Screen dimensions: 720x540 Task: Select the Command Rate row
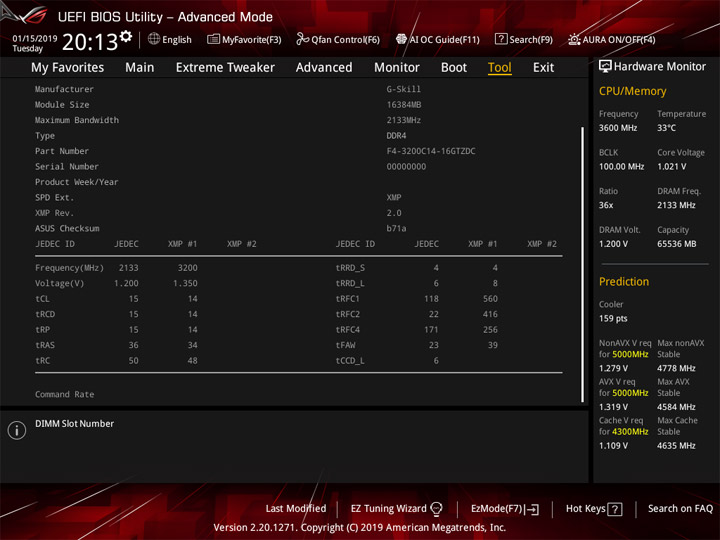pos(298,394)
